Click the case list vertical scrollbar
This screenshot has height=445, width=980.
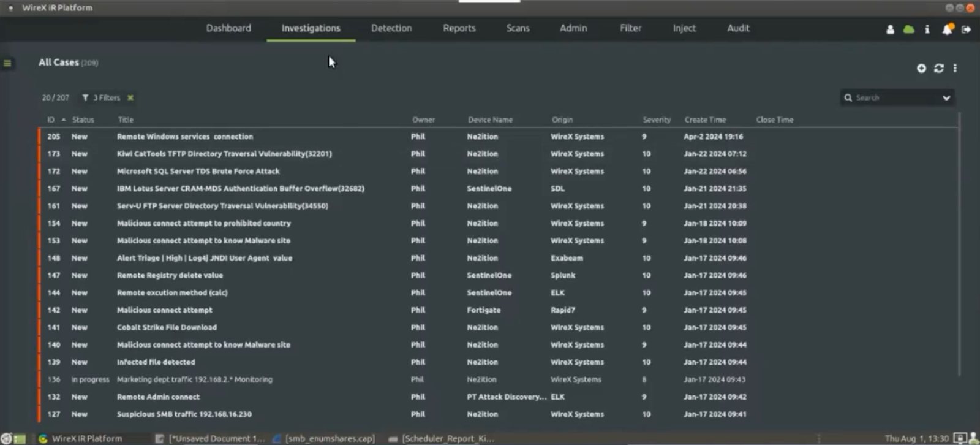tap(959, 244)
